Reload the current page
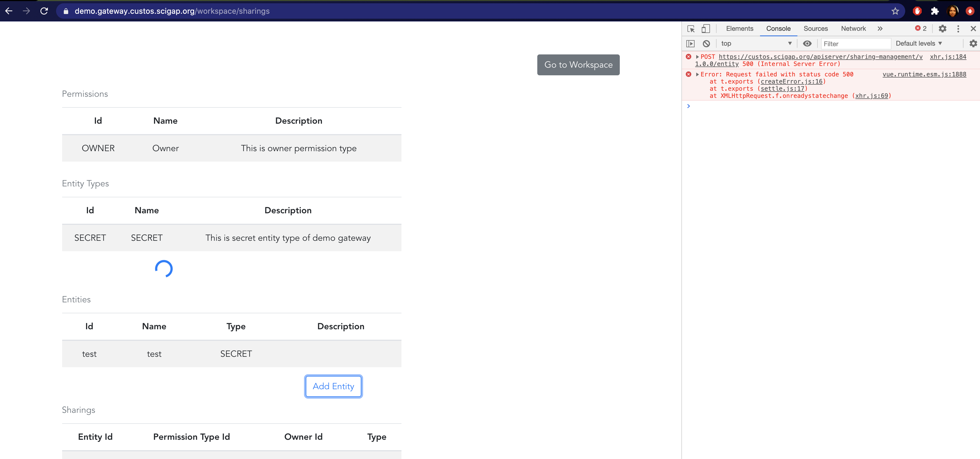 coord(44,11)
